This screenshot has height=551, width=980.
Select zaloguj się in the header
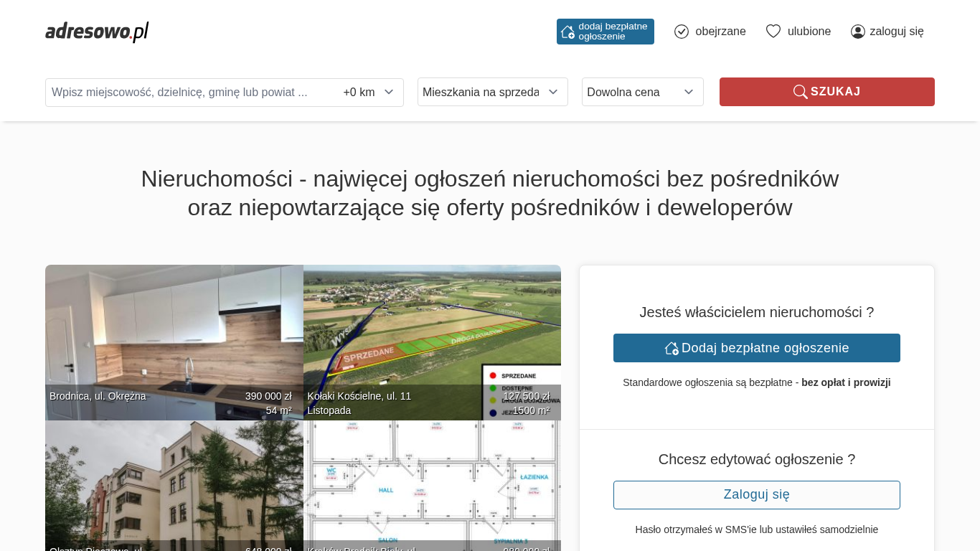(x=896, y=32)
